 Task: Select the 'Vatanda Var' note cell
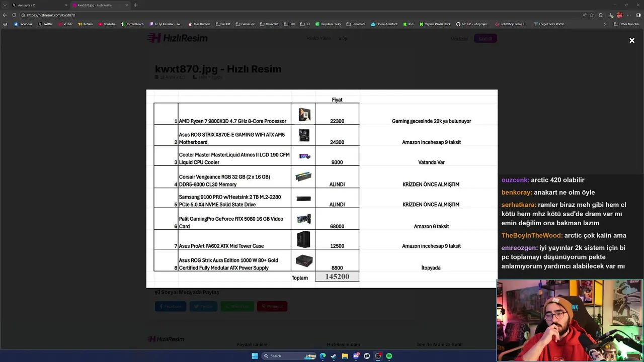431,162
